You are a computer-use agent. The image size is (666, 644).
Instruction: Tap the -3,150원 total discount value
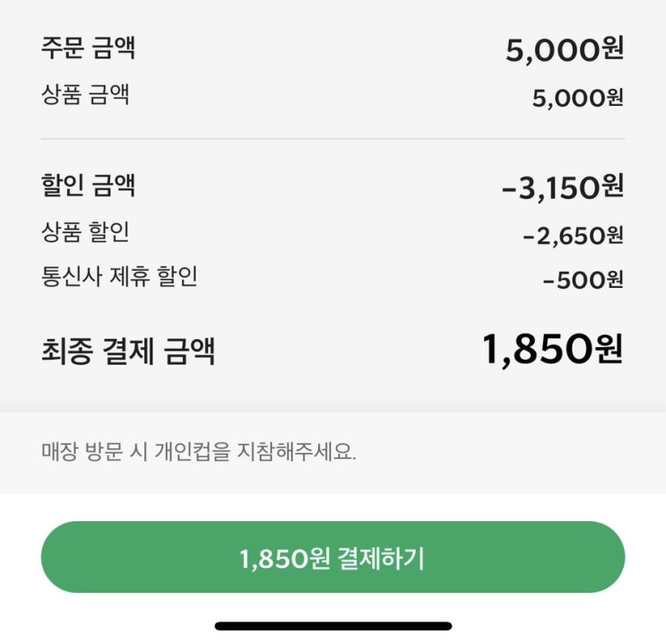pyautogui.click(x=562, y=188)
